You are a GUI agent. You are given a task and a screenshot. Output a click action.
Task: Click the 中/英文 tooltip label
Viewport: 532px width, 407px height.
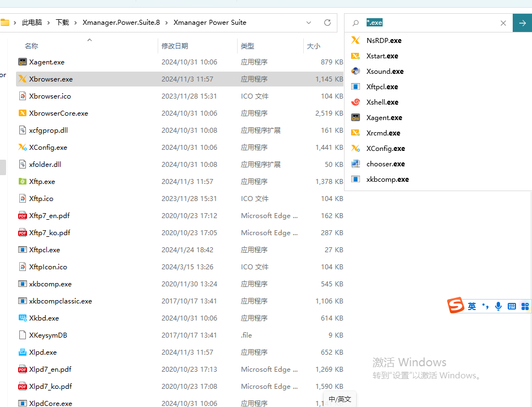(x=340, y=399)
